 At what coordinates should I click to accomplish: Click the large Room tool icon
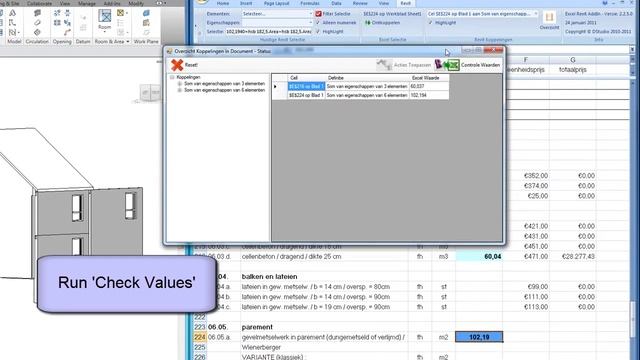point(104,16)
